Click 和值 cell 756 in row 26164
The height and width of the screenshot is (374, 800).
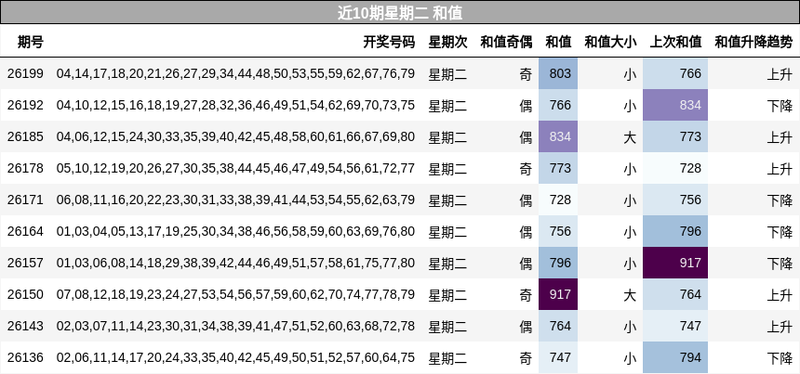tap(558, 232)
